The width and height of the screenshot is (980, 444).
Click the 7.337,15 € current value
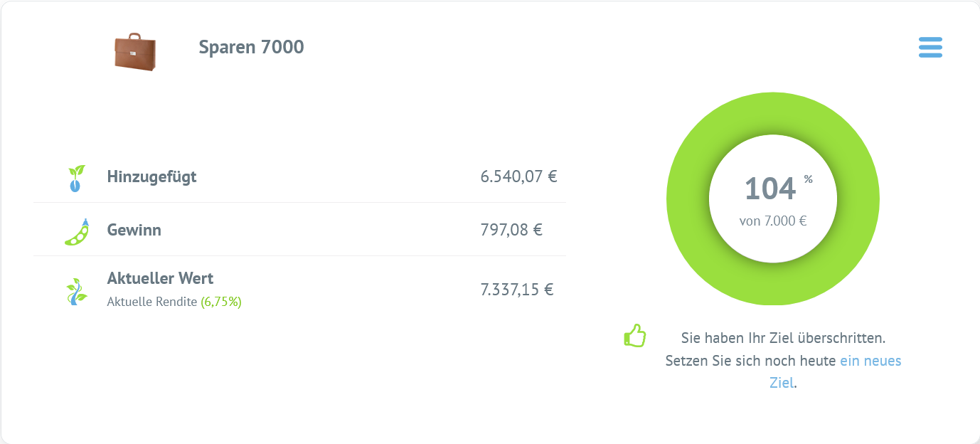coord(517,290)
